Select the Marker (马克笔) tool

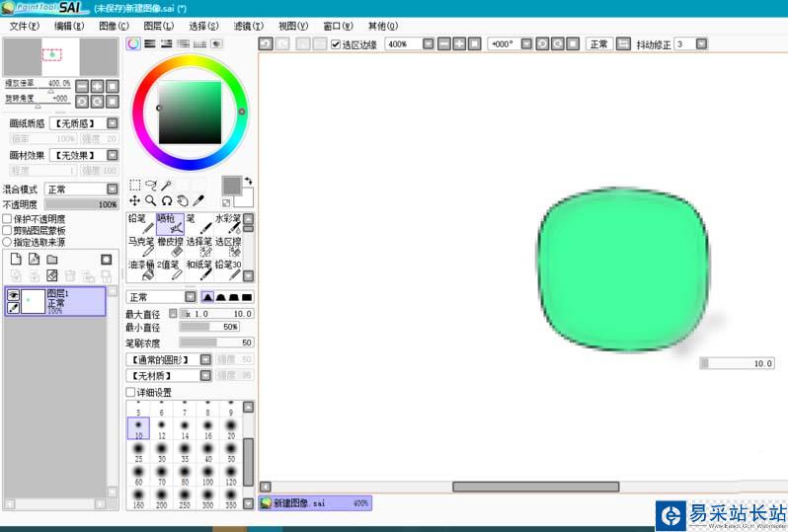point(140,247)
